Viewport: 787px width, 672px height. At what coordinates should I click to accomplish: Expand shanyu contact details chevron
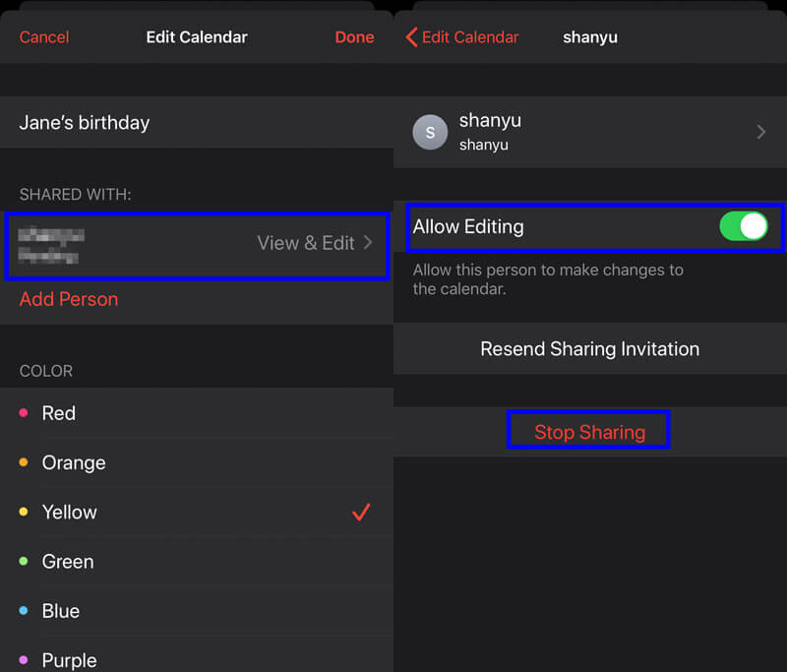click(x=760, y=132)
